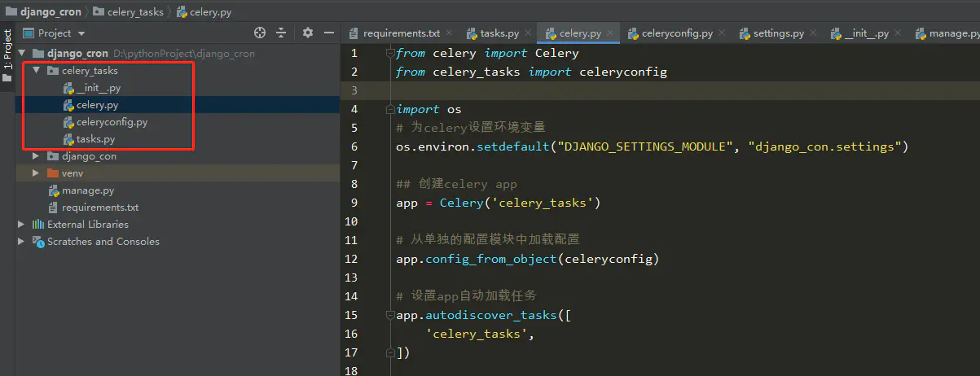Image resolution: width=980 pixels, height=376 pixels.
Task: Click "django_con.settings" string on line 6
Action: [x=824, y=146]
